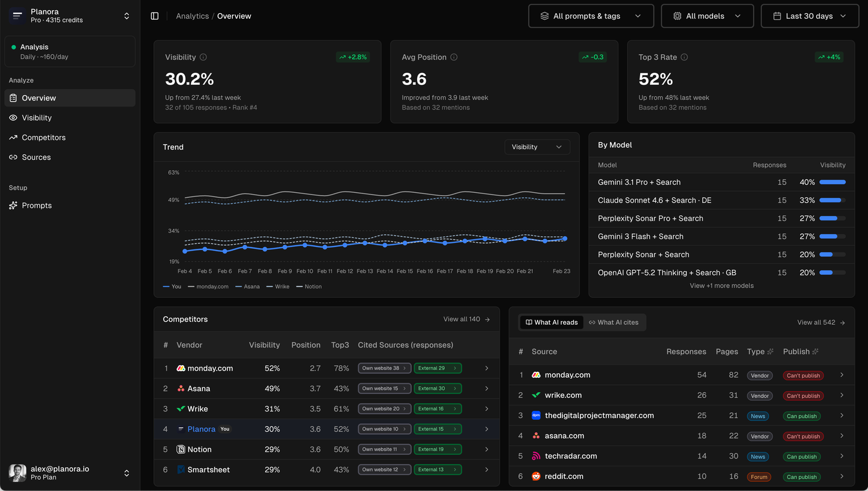Open the Last 30 days date range picker
This screenshot has width=868, height=491.
pos(810,16)
